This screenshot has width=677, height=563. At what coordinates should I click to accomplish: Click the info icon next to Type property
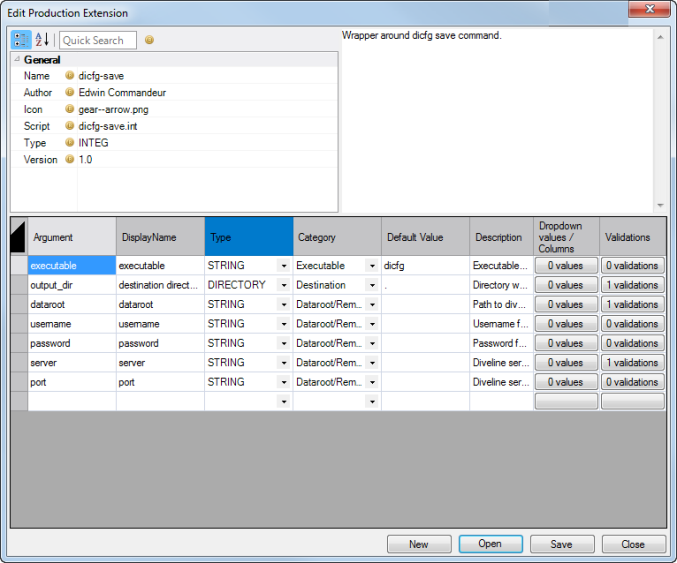(x=70, y=142)
